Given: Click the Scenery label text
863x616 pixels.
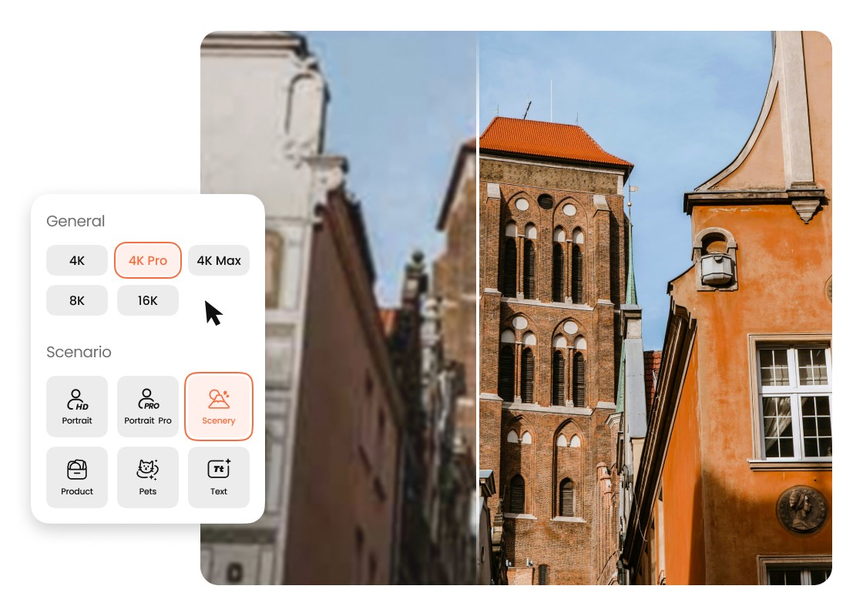Looking at the screenshot, I should point(219,420).
